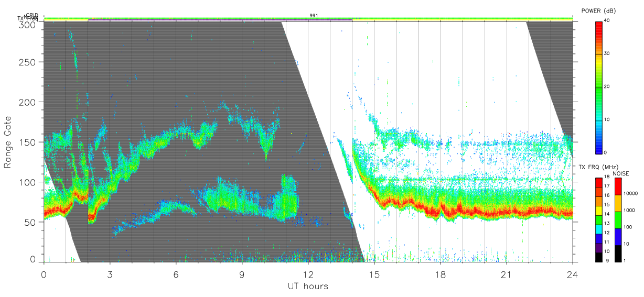Click the y-axis tick label '200'
Screen dimensions: 644x297
coord(28,102)
